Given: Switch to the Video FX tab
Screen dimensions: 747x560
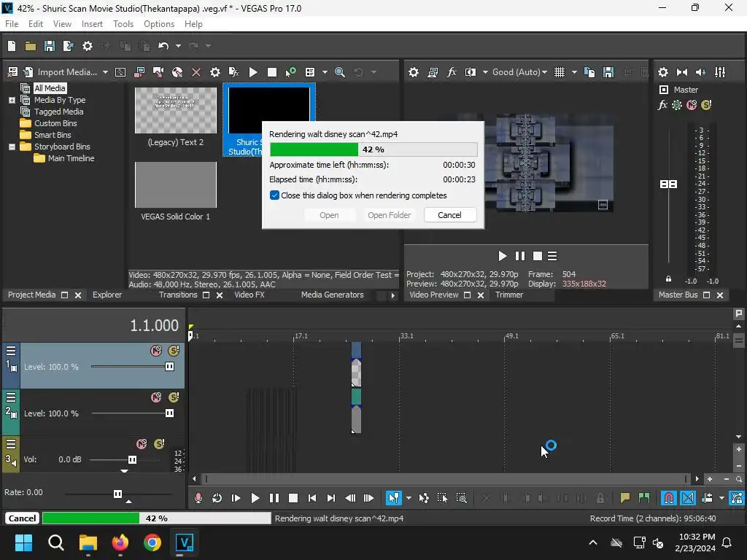Looking at the screenshot, I should coord(249,295).
